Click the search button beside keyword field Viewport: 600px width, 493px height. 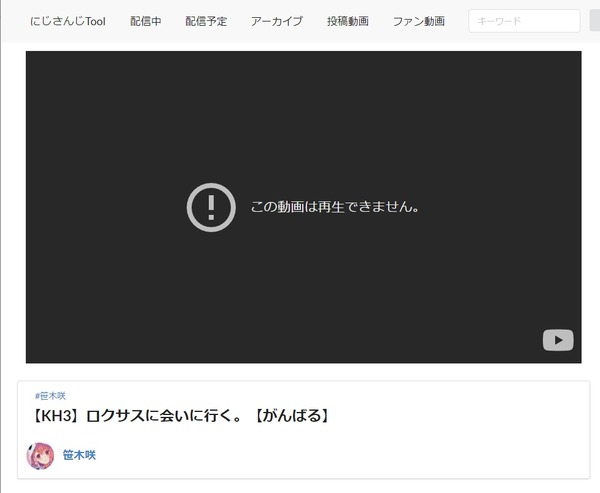(x=595, y=21)
